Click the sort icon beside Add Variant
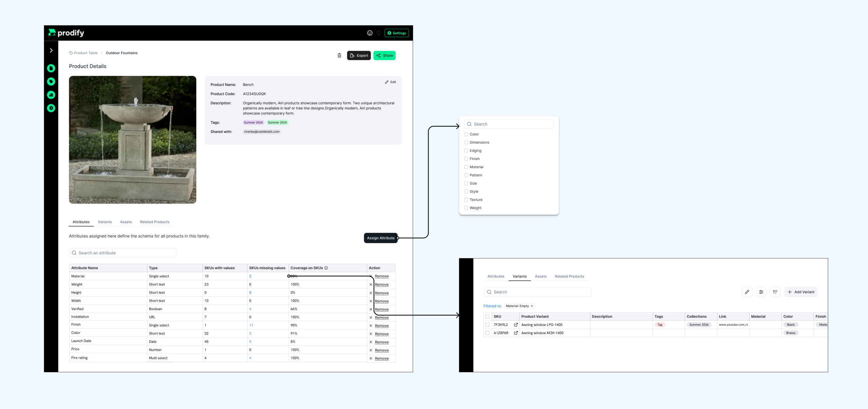 tap(775, 292)
